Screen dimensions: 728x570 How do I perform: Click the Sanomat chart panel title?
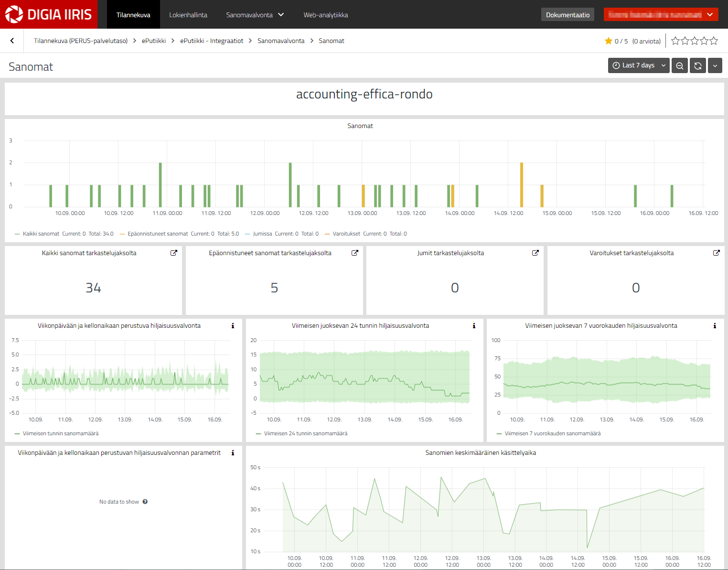pos(360,126)
